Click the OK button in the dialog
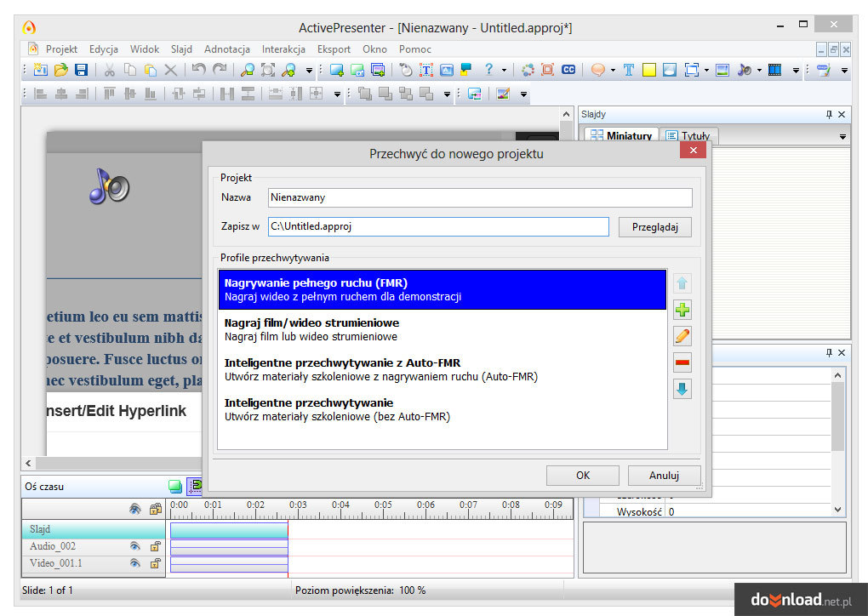The width and height of the screenshot is (868, 616). 582,476
